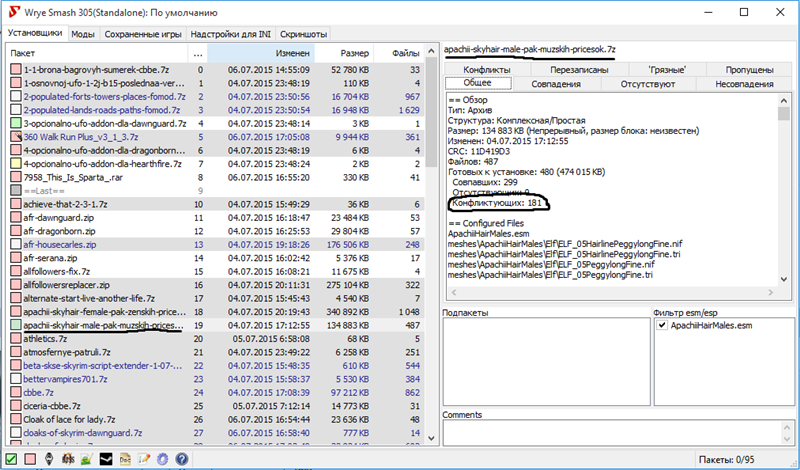Launch Steam from the status bar

point(106,458)
